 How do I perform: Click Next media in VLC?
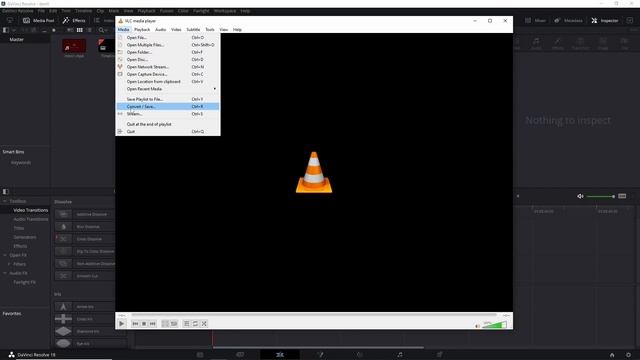tap(152, 324)
